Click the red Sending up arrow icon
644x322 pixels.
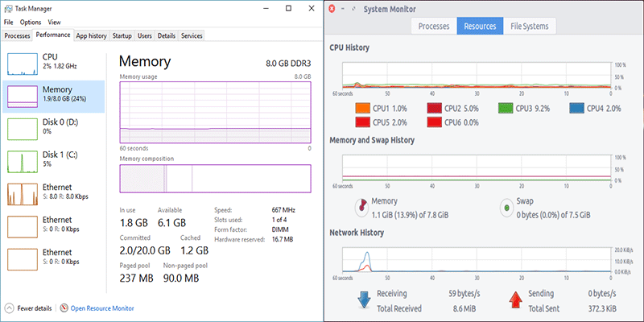tap(515, 299)
